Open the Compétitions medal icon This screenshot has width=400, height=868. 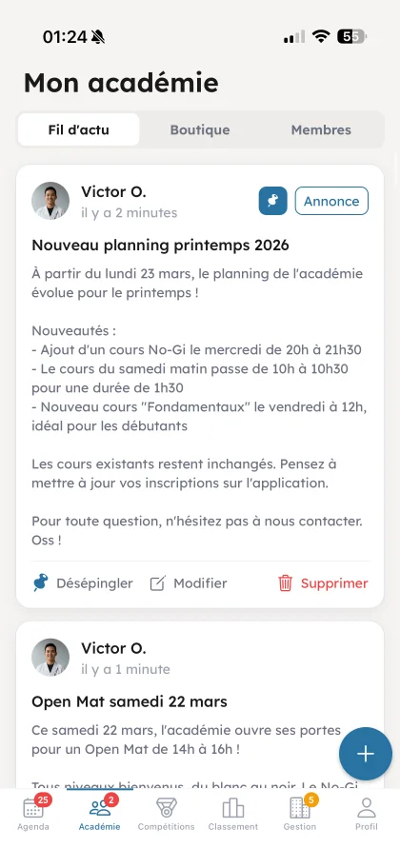click(x=167, y=808)
